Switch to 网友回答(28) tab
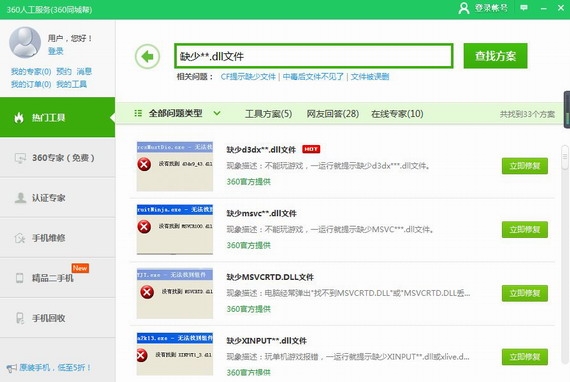 pos(333,114)
